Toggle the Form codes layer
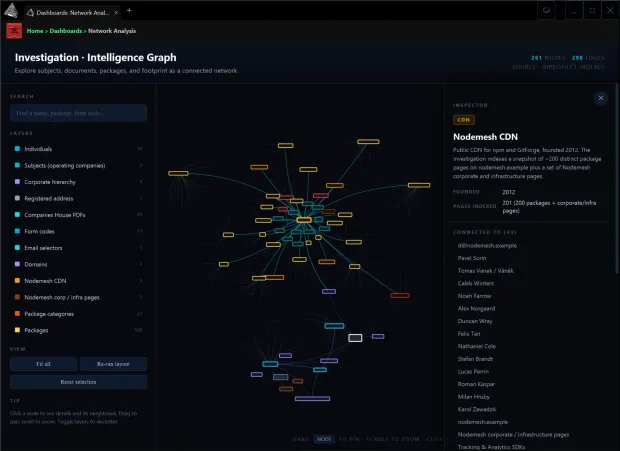Screen dimensions: 620x451 tap(78, 232)
